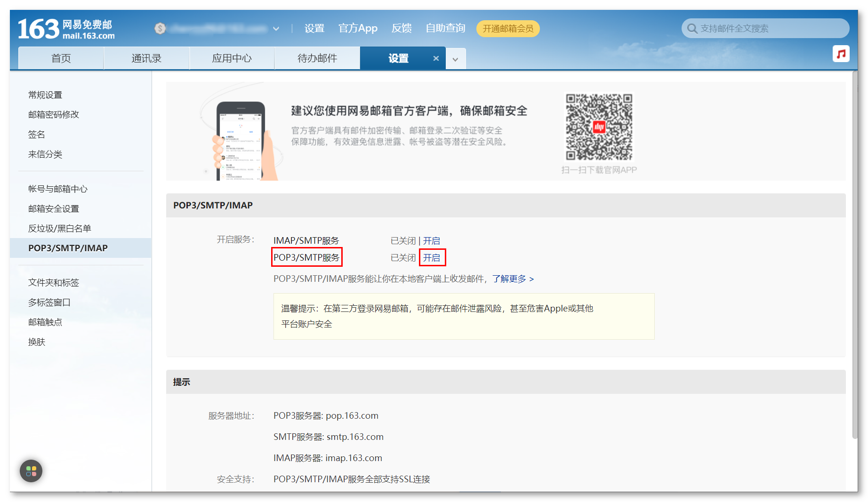Click the 反馈 header link
Image resolution: width=868 pixels, height=502 pixels.
tap(402, 28)
